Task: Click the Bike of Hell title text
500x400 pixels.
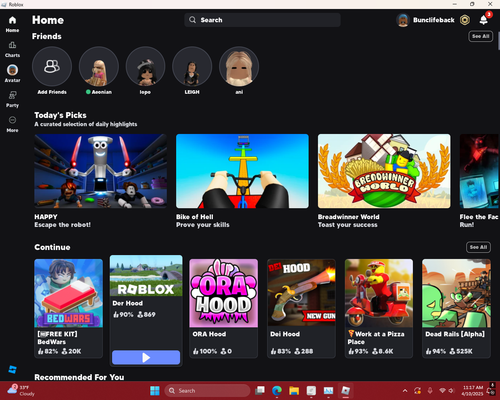Action: [195, 217]
